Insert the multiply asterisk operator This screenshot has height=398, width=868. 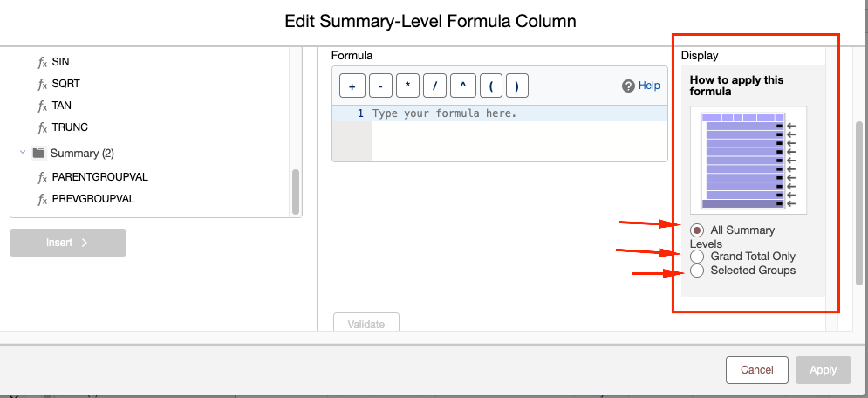pyautogui.click(x=407, y=86)
